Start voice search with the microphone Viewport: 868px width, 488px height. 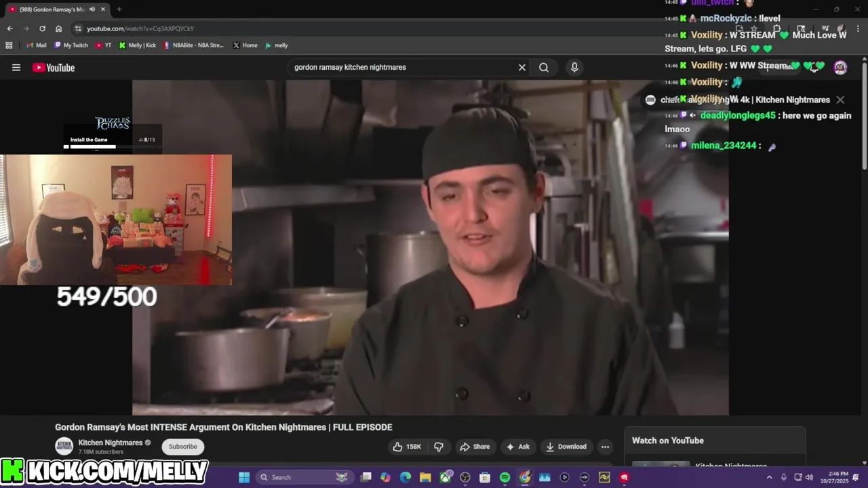click(x=574, y=67)
